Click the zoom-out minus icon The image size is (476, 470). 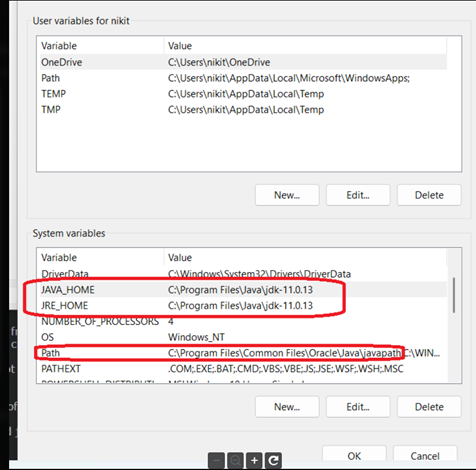[x=216, y=461]
